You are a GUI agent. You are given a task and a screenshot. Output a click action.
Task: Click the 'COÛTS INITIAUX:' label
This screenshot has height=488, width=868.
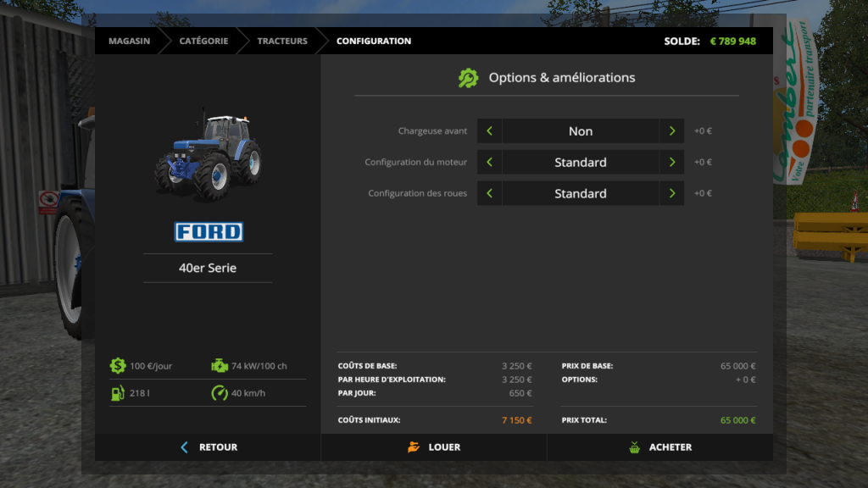(x=370, y=420)
